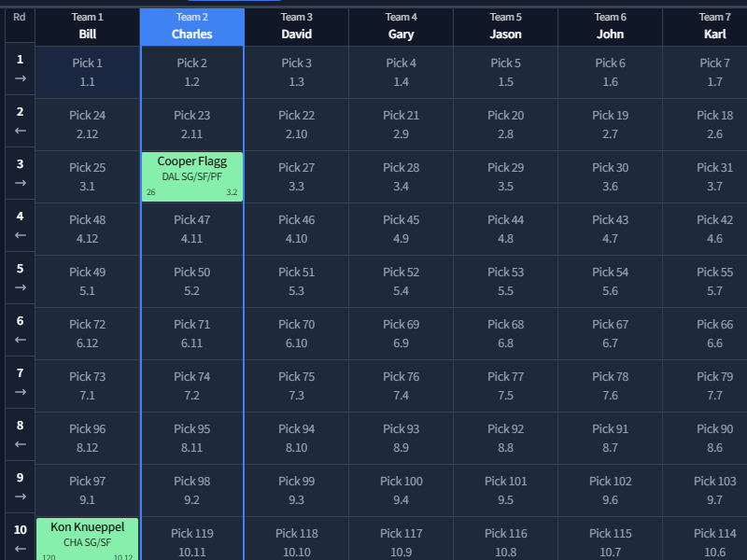Click Pick 22 slot 2.10
Screen dimensions: 747x560
pyautogui.click(x=296, y=125)
